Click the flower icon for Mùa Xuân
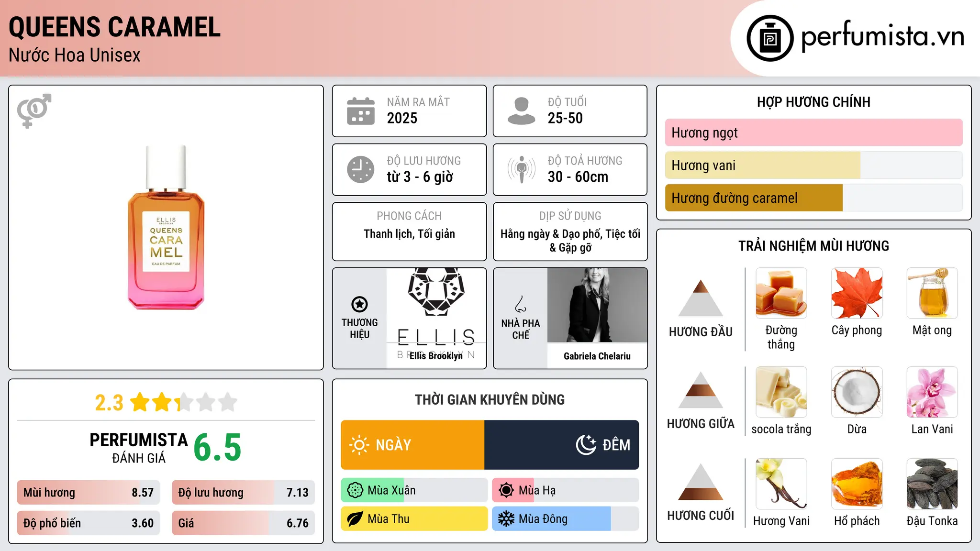 point(355,490)
